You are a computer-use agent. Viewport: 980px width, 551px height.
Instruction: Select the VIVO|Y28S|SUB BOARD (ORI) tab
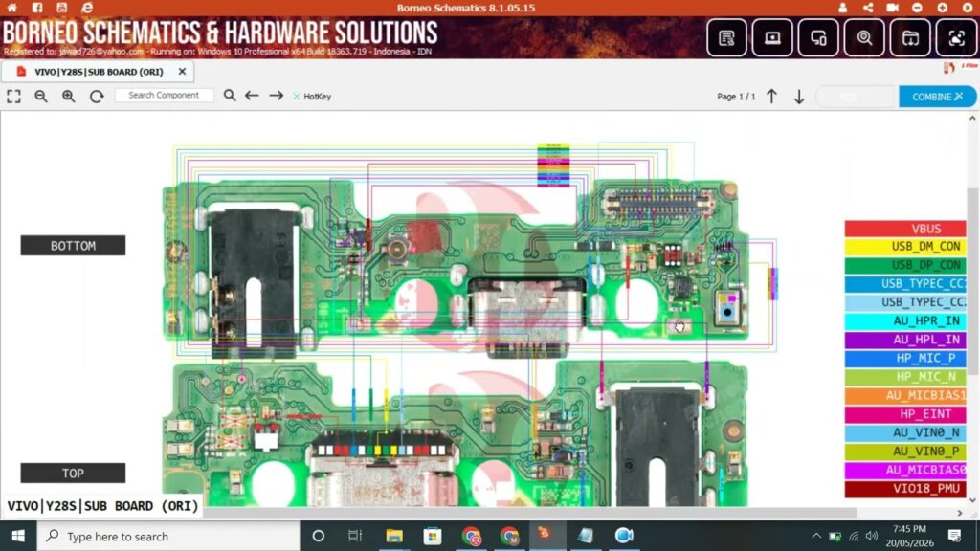pos(99,72)
